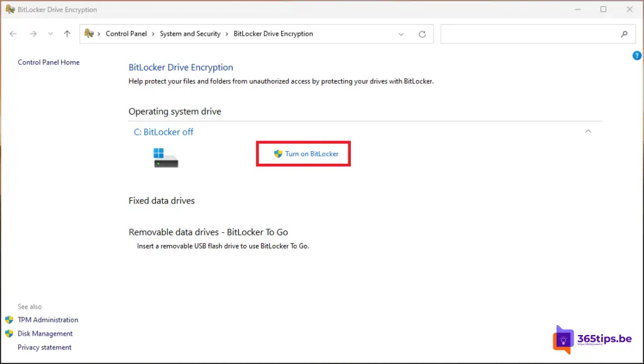
Task: Open Control Panel Home
Action: pyautogui.click(x=48, y=62)
